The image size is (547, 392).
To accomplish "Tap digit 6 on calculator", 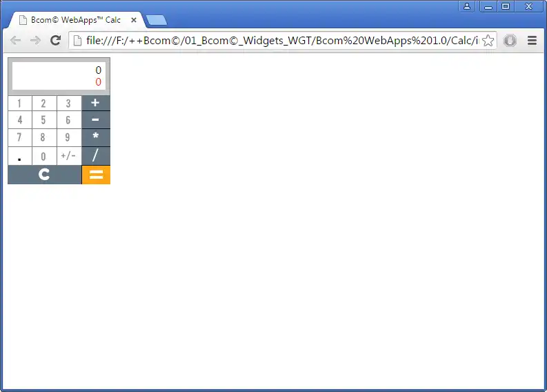I will point(69,120).
